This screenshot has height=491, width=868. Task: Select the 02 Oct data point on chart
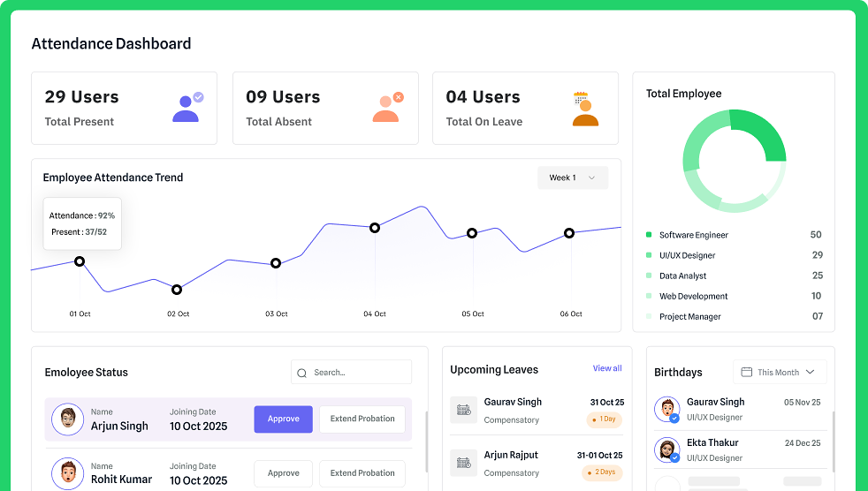177,290
